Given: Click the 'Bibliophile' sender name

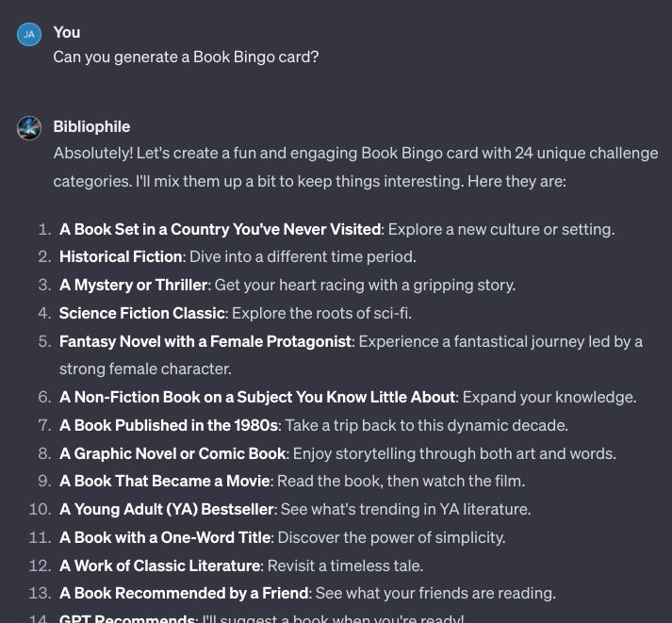Looking at the screenshot, I should tap(91, 127).
